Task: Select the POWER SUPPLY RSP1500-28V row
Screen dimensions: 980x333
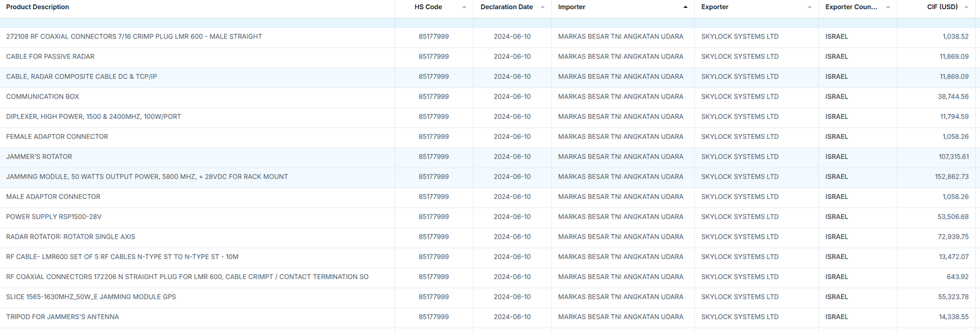Action: (x=54, y=217)
